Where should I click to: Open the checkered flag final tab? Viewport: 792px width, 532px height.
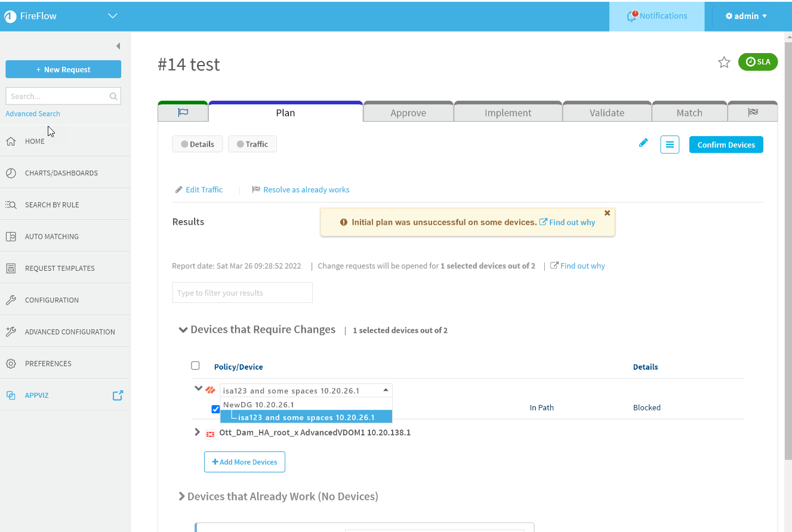coord(753,113)
